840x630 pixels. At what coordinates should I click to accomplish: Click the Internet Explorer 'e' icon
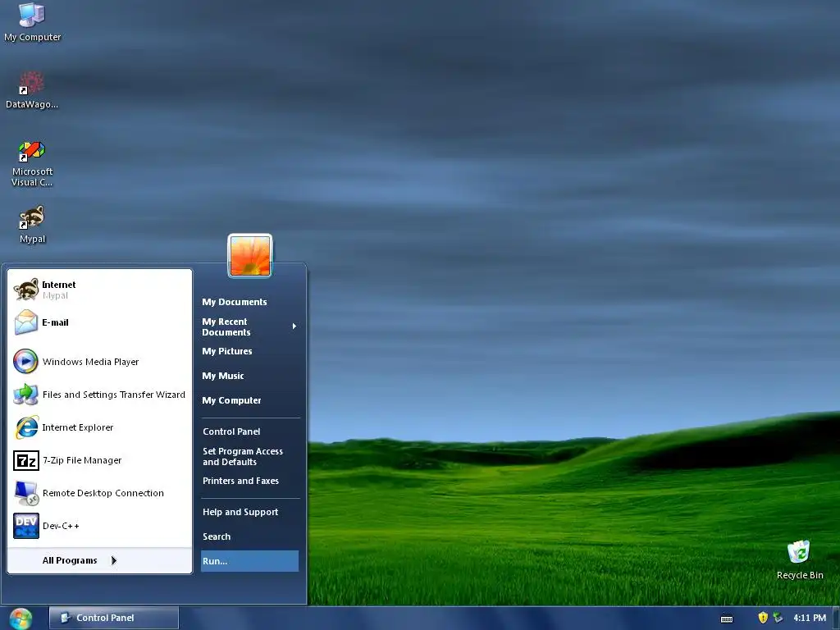coord(25,427)
